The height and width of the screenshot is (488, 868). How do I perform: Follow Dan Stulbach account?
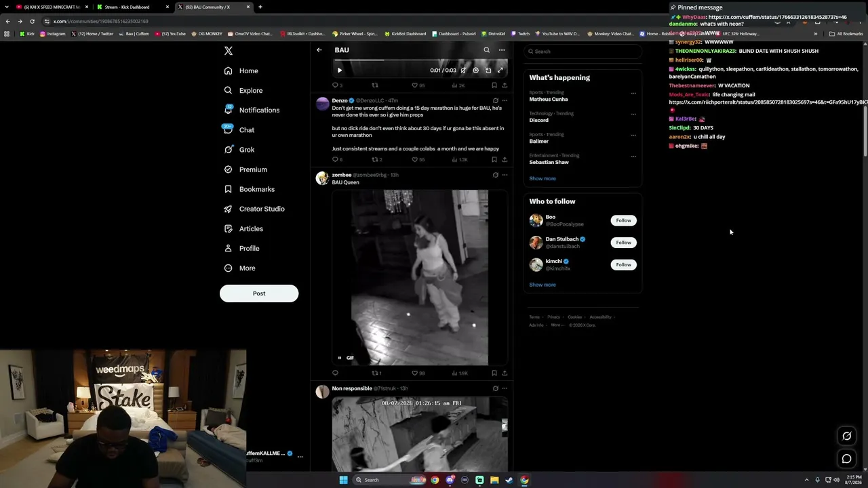click(x=623, y=243)
